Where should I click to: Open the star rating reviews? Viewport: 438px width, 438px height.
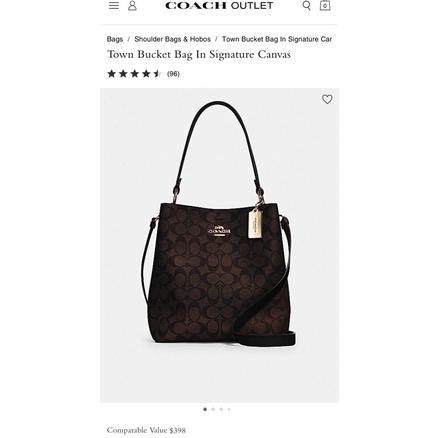(134, 74)
